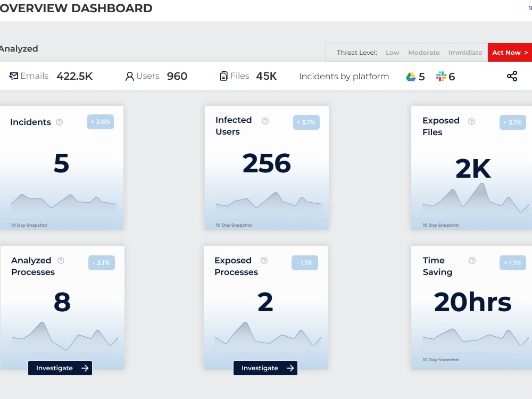
Task: Click the help icon on Exposed Files card
Action: [x=471, y=120]
